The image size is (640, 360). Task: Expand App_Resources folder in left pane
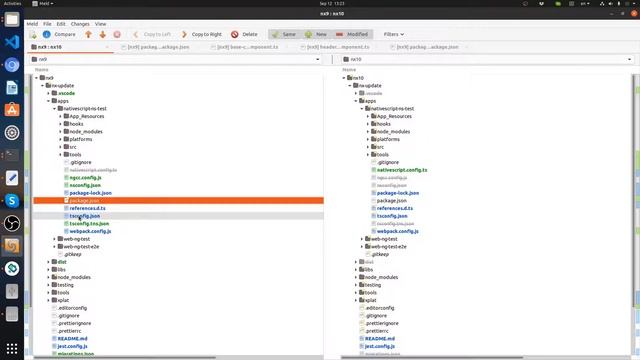pos(60,116)
